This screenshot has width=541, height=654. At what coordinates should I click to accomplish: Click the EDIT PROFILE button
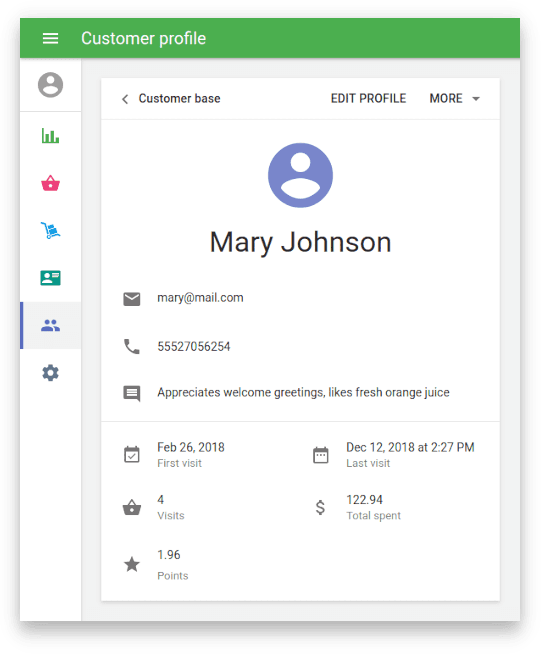[x=368, y=98]
